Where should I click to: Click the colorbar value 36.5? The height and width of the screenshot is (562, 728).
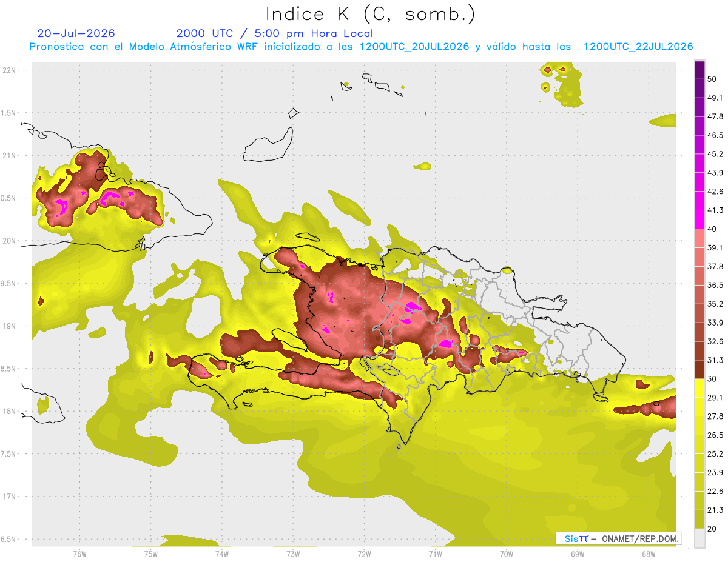pyautogui.click(x=716, y=285)
